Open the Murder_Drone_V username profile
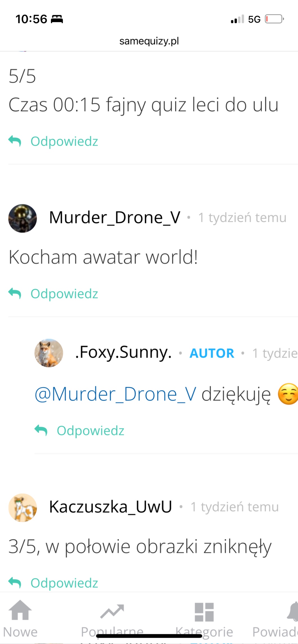 pos(115,218)
